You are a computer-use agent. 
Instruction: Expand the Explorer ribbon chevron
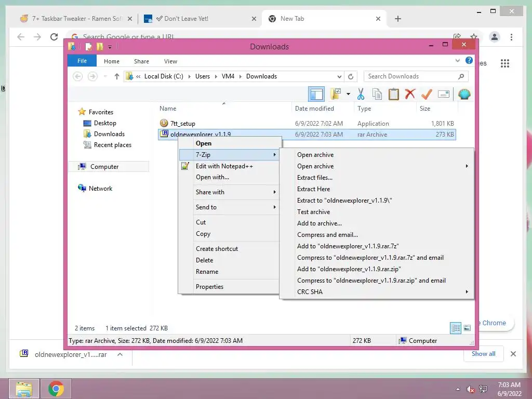pyautogui.click(x=457, y=60)
